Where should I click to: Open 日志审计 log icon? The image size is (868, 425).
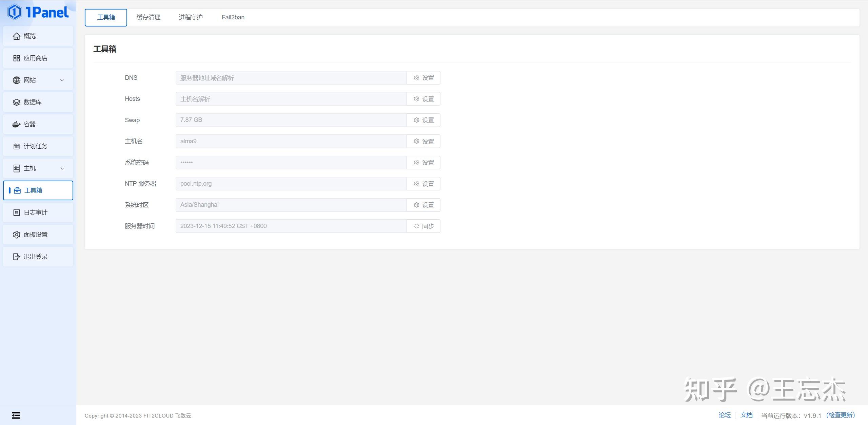click(x=16, y=212)
